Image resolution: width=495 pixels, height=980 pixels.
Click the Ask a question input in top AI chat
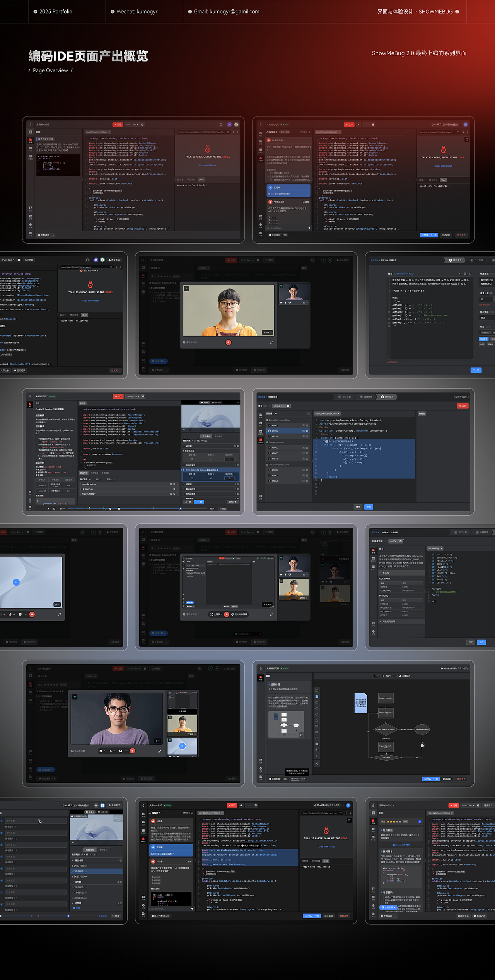click(x=285, y=228)
